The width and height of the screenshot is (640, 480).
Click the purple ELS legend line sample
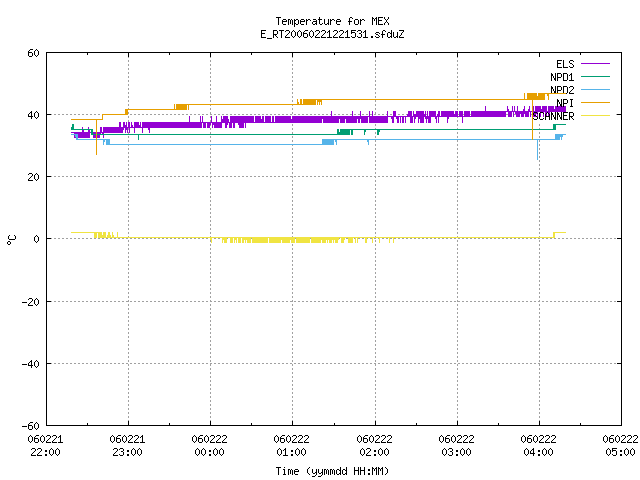pyautogui.click(x=595, y=64)
